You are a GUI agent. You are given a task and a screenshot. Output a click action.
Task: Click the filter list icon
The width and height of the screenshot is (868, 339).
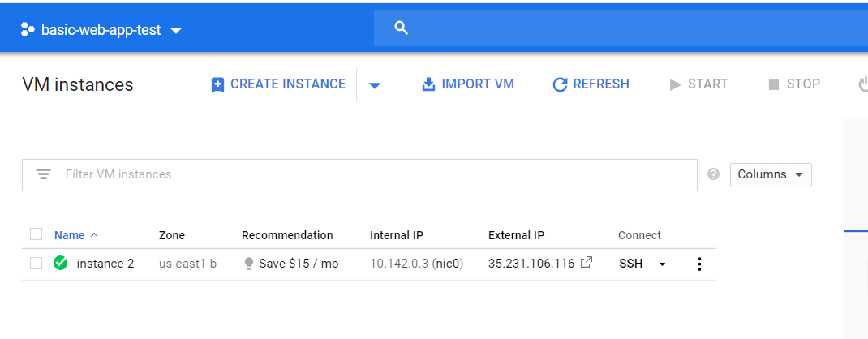click(x=43, y=174)
